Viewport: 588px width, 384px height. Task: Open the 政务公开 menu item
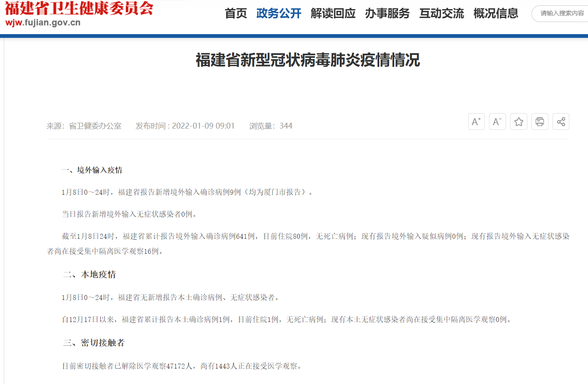tap(279, 13)
